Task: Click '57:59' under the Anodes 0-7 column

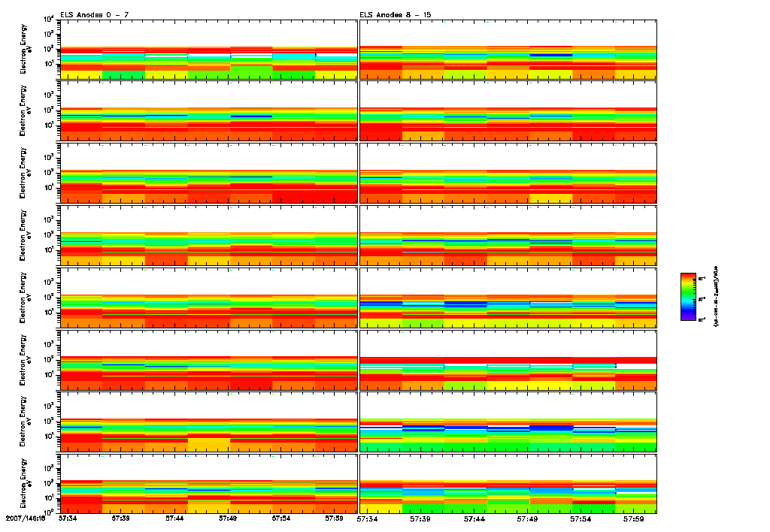Action: pos(334,518)
